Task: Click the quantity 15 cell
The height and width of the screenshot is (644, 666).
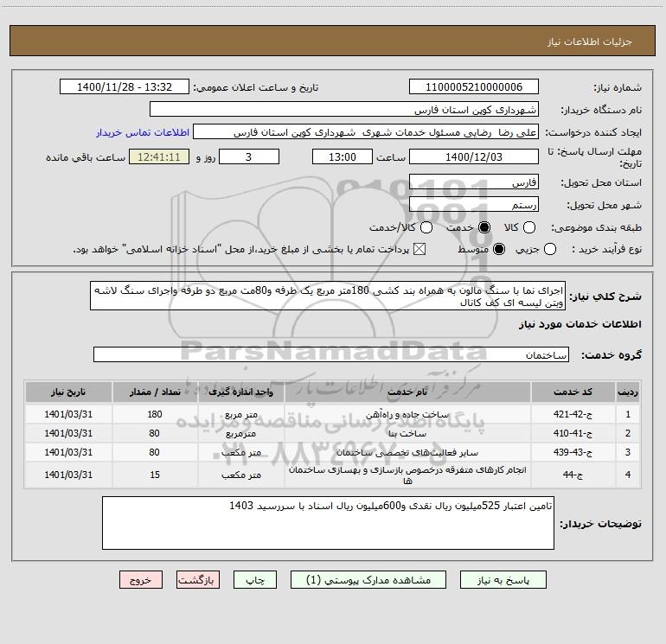Action: (155, 475)
